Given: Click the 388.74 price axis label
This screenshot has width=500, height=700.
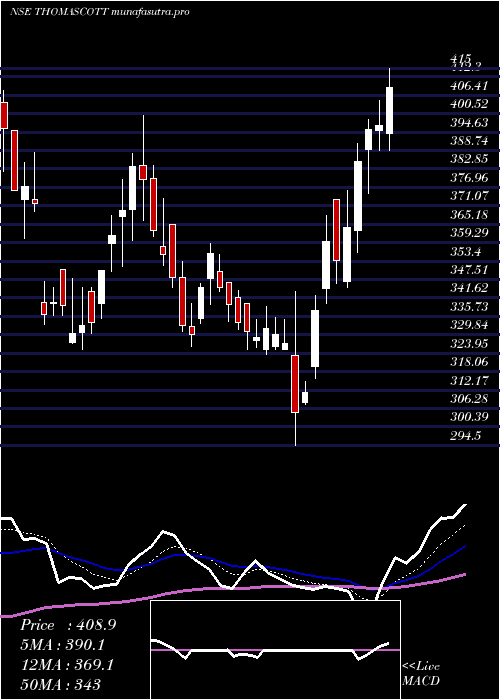Looking at the screenshot, I should [x=468, y=141].
